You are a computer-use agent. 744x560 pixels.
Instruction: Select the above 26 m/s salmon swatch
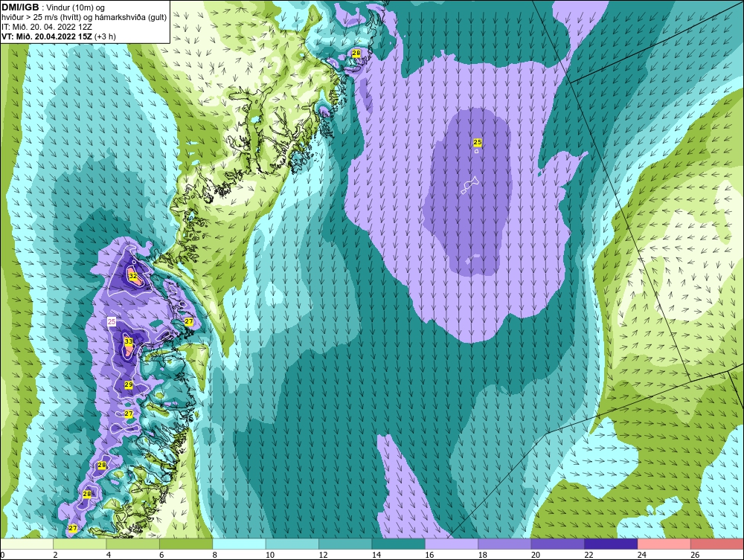click(x=717, y=544)
